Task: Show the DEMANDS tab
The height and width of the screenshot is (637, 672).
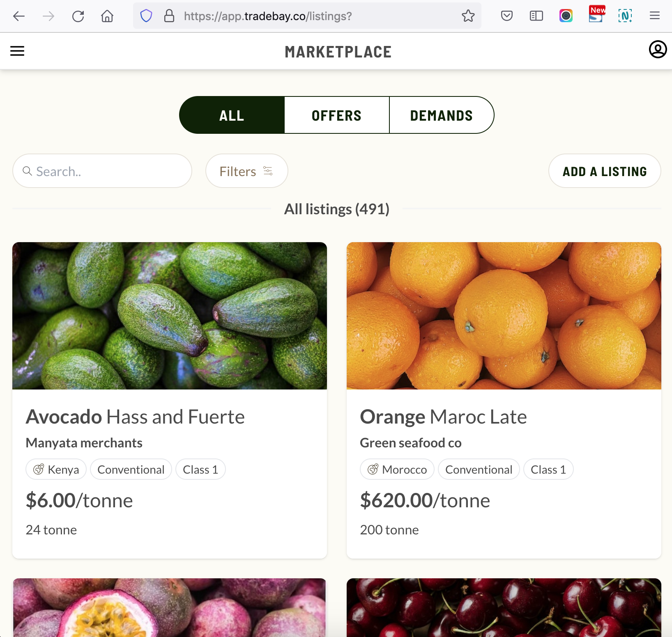Action: (x=442, y=115)
